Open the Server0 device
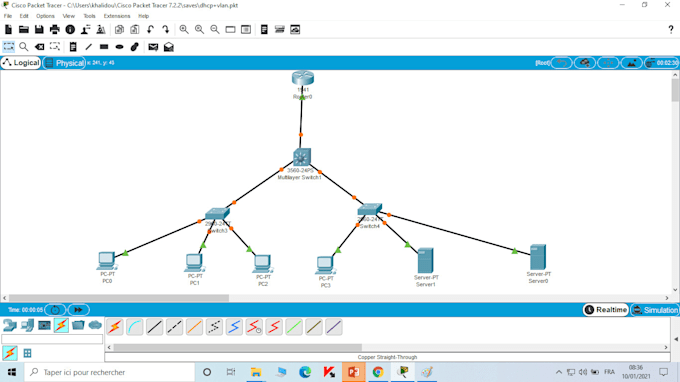 coord(538,257)
